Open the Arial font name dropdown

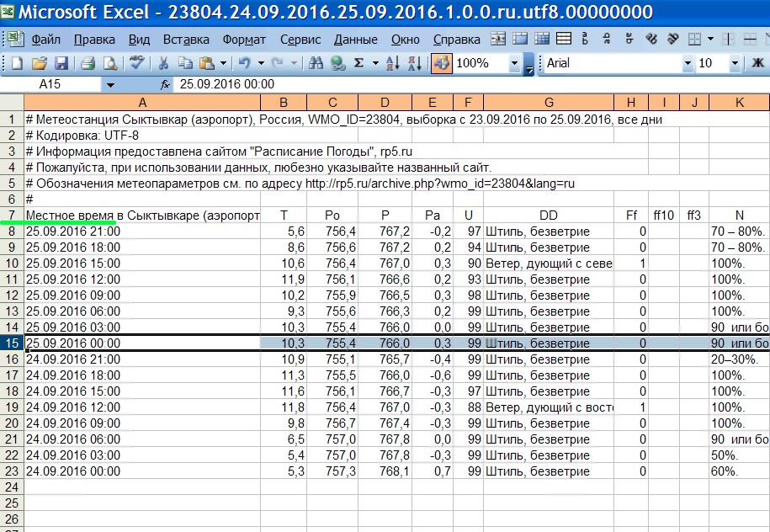pos(687,63)
